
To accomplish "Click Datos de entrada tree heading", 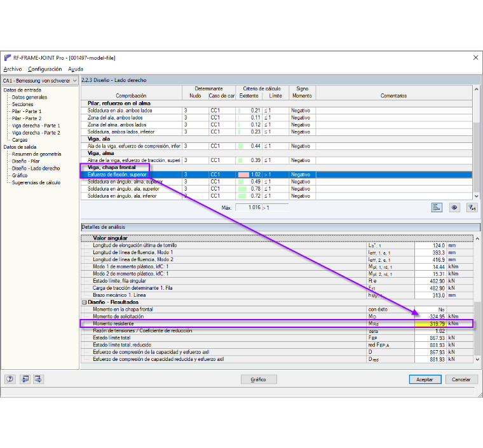I will pos(22,90).
